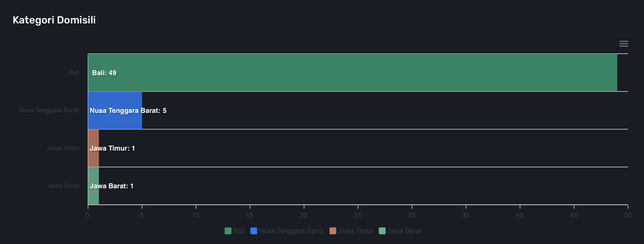The width and height of the screenshot is (644, 244).
Task: Click the brown Jawa Timur legend marker
Action: tap(333, 231)
